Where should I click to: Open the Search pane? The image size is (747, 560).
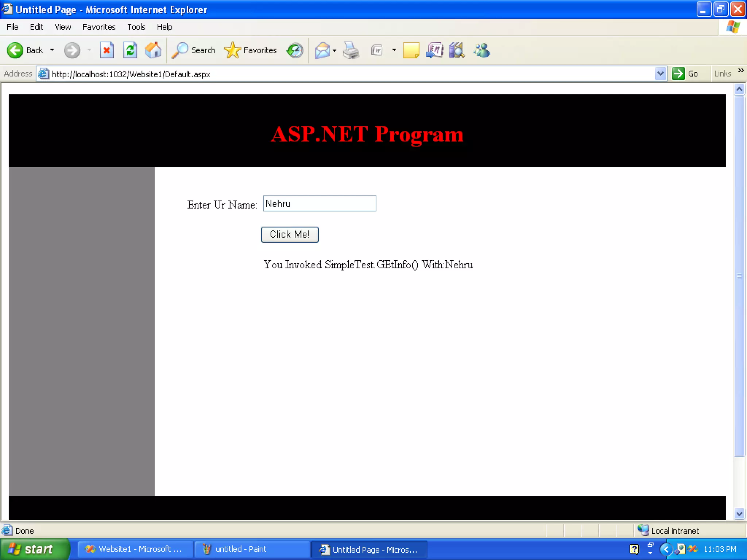pyautogui.click(x=194, y=50)
